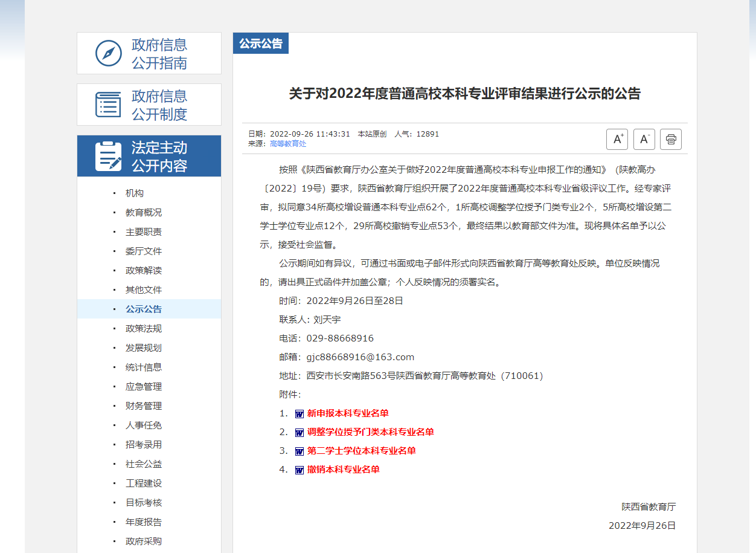Image resolution: width=756 pixels, height=553 pixels.
Task: Open 招考录用 sidebar entry
Action: pyautogui.click(x=144, y=445)
